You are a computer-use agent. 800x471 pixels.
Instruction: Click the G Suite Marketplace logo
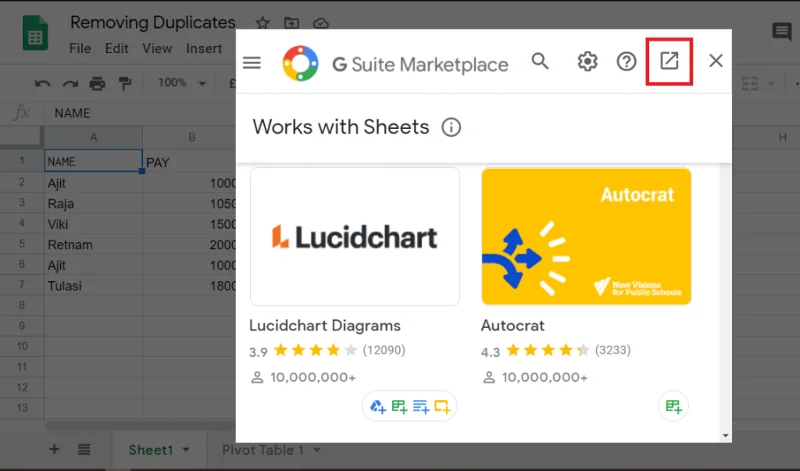(301, 63)
